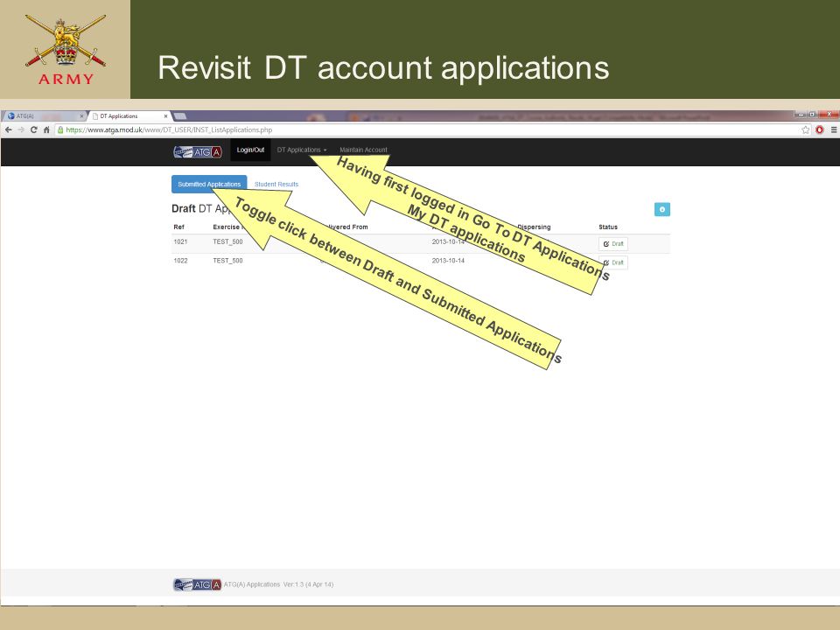The image size is (840, 630).
Task: Click the Submitted Applications button
Action: (209, 185)
